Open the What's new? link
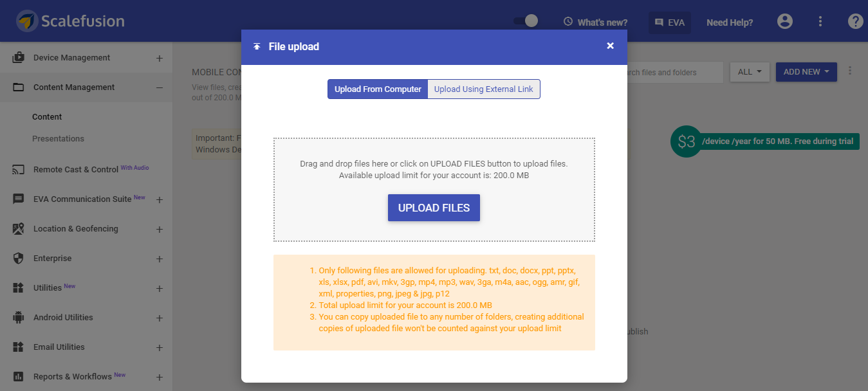868x391 pixels. 595,23
